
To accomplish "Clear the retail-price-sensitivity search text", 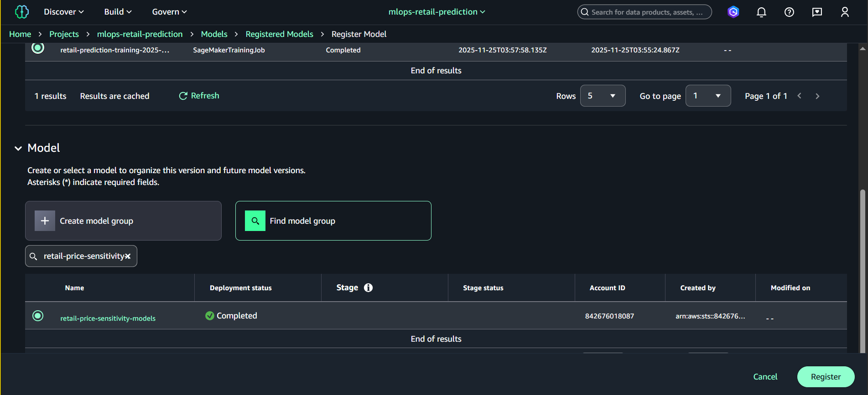I will click(128, 256).
